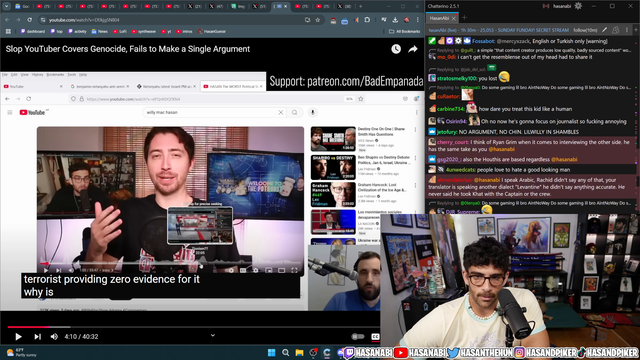Open File Explorer from taskbar
Screen dimensions: 640x360
[299, 352]
